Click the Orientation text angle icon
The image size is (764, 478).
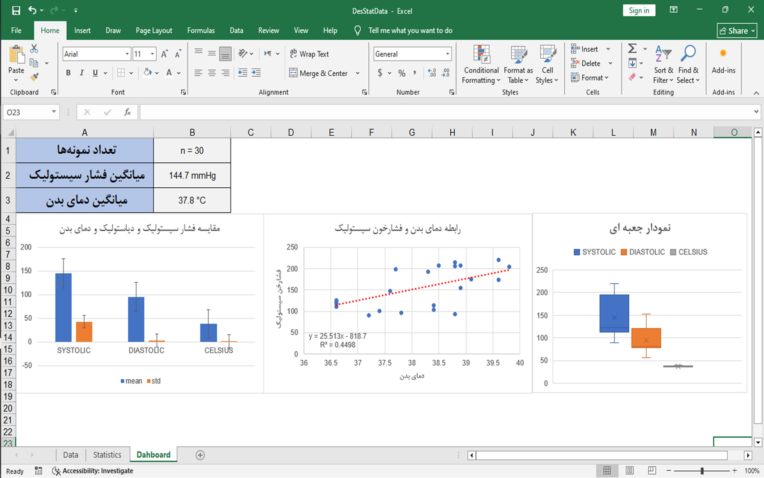(242, 54)
